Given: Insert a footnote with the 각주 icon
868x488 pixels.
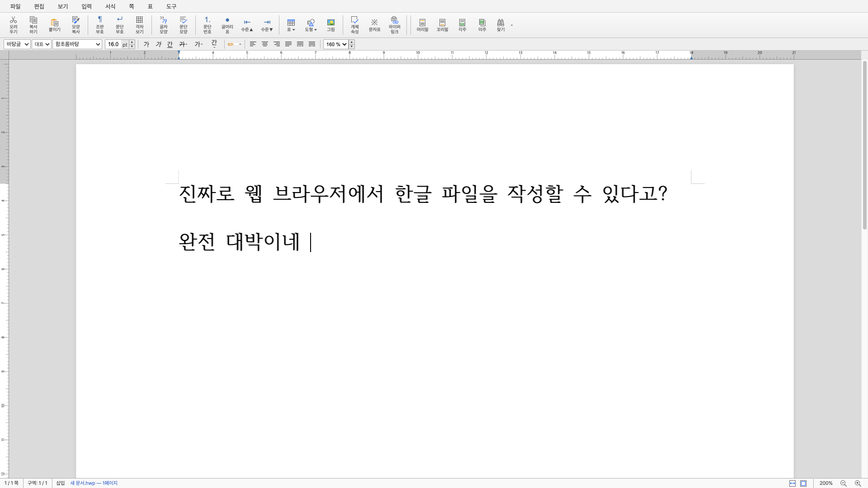Looking at the screenshot, I should [462, 25].
